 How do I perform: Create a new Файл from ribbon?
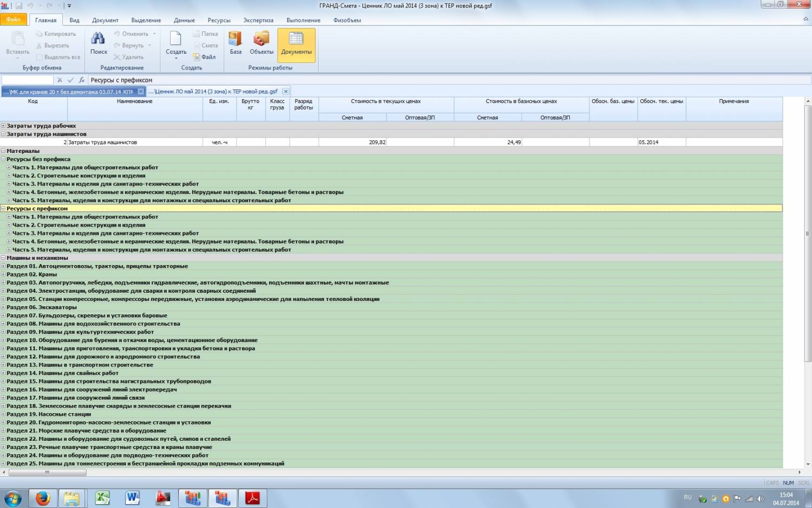(205, 57)
